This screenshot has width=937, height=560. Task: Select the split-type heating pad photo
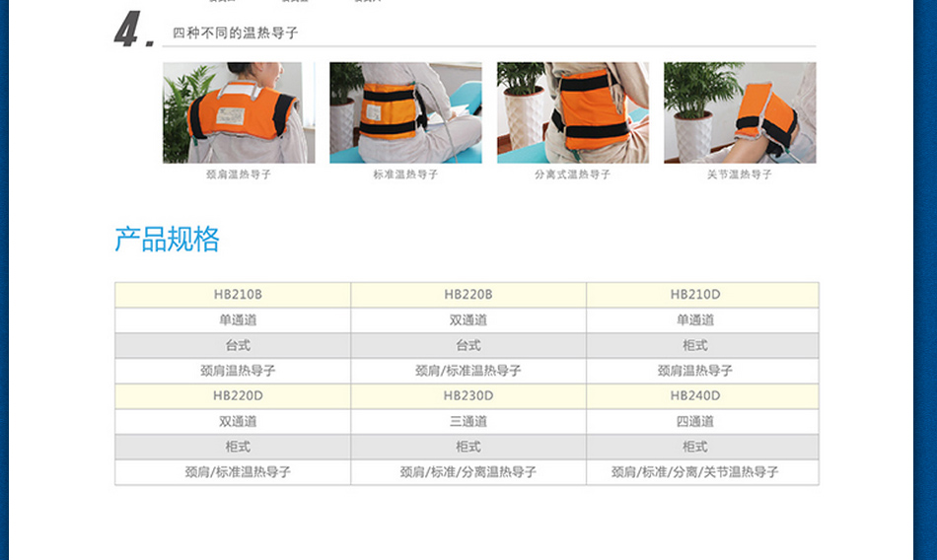click(572, 112)
